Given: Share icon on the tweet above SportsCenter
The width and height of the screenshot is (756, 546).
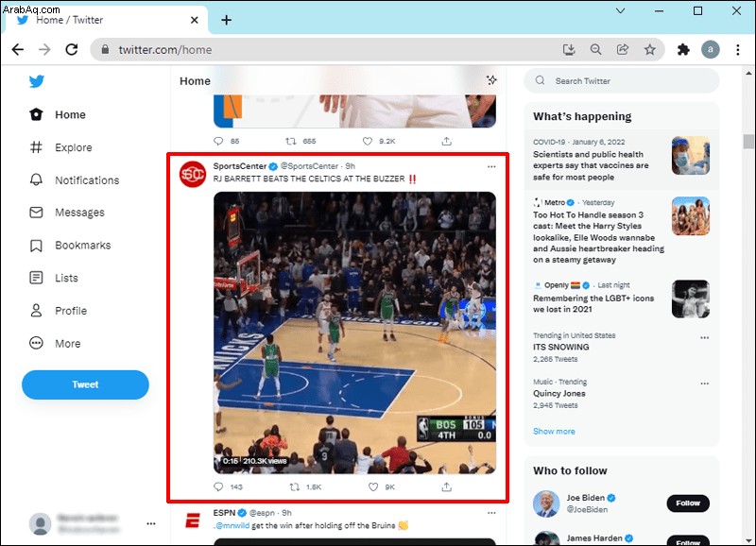Looking at the screenshot, I should pyautogui.click(x=447, y=141).
